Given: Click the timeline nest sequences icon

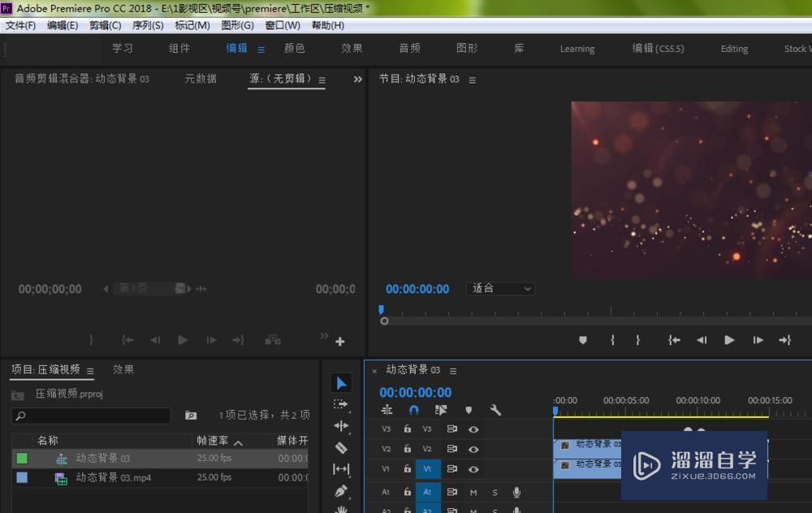Looking at the screenshot, I should 387,410.
